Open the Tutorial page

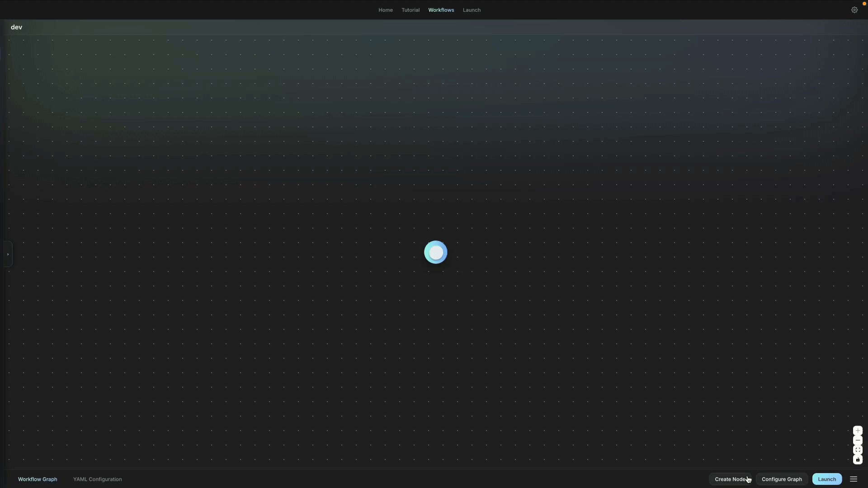pyautogui.click(x=410, y=10)
